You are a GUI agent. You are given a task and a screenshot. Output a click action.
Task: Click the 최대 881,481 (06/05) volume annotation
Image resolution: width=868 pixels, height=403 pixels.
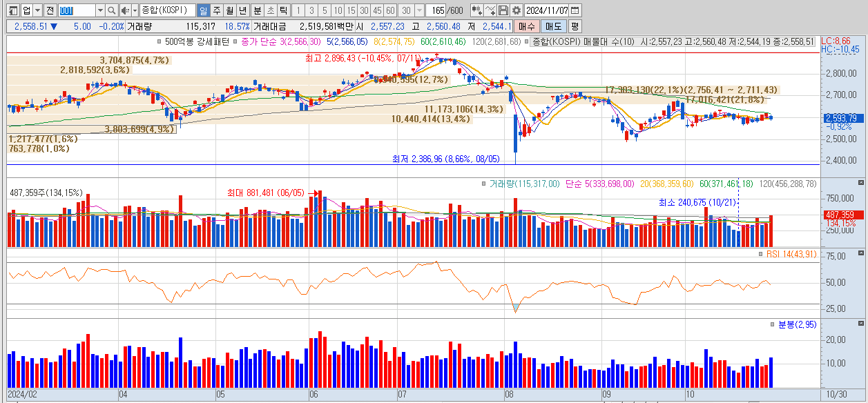(266, 193)
